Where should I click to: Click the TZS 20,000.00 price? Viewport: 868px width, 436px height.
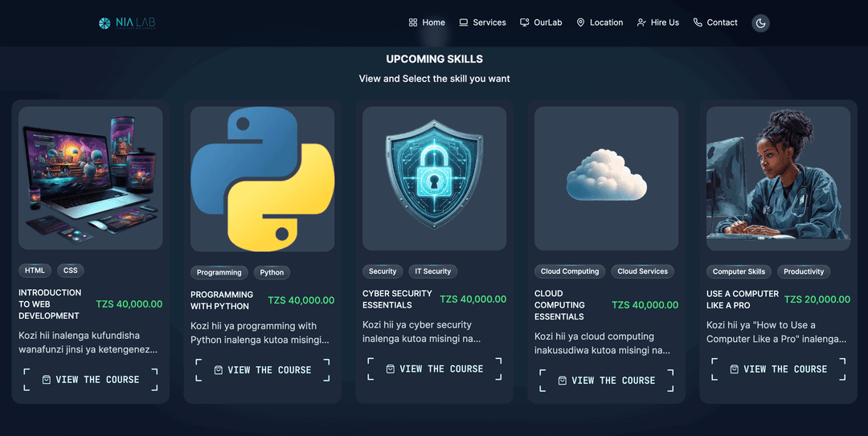point(817,299)
